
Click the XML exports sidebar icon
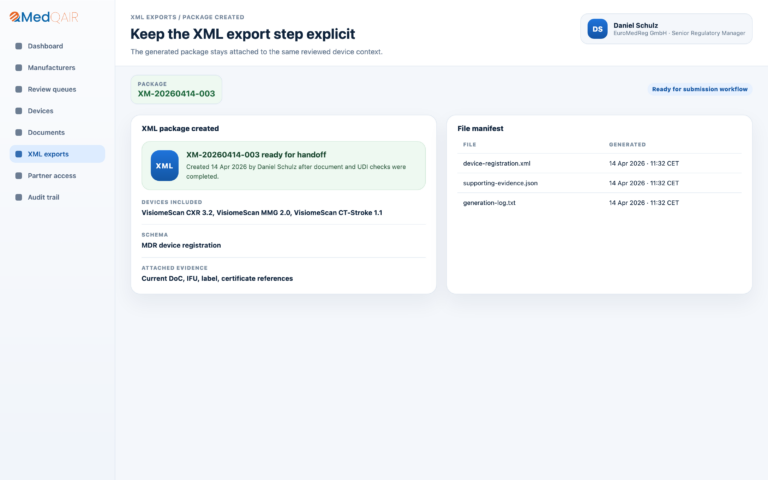click(x=19, y=154)
